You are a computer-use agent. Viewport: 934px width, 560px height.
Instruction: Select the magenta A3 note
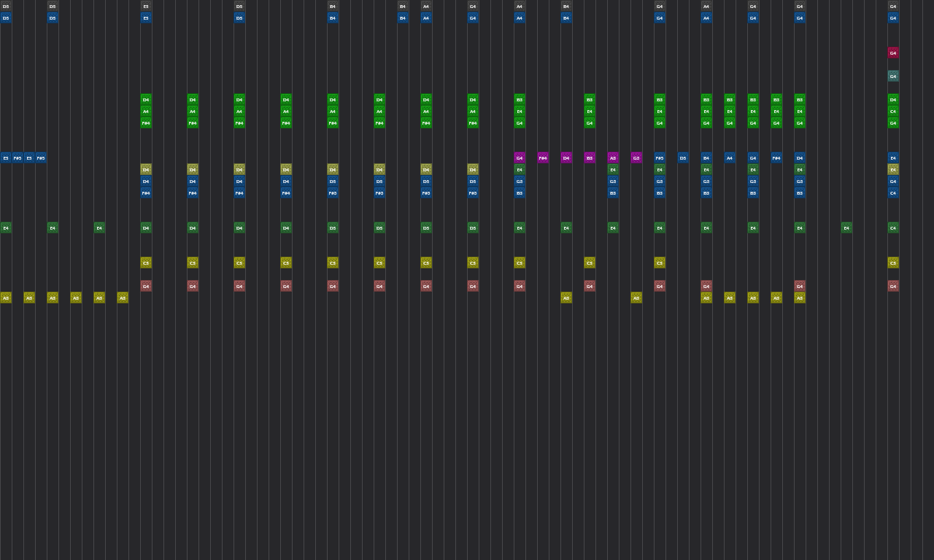pyautogui.click(x=613, y=157)
